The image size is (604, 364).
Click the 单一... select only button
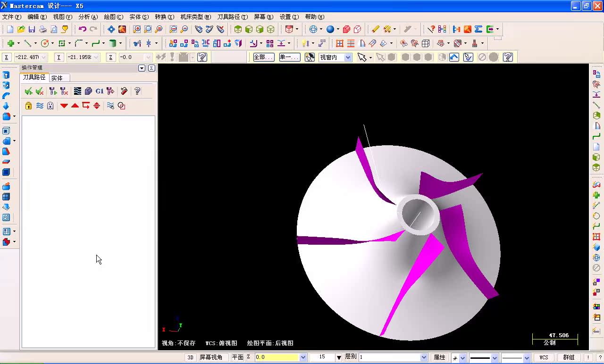[289, 57]
